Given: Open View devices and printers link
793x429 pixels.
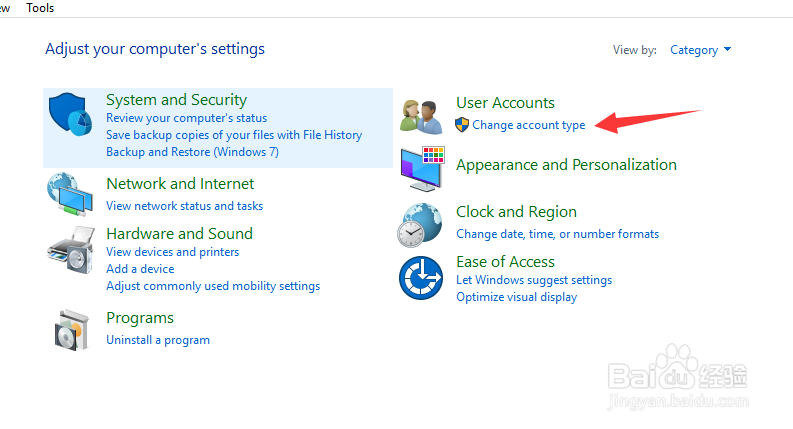Looking at the screenshot, I should click(x=172, y=252).
